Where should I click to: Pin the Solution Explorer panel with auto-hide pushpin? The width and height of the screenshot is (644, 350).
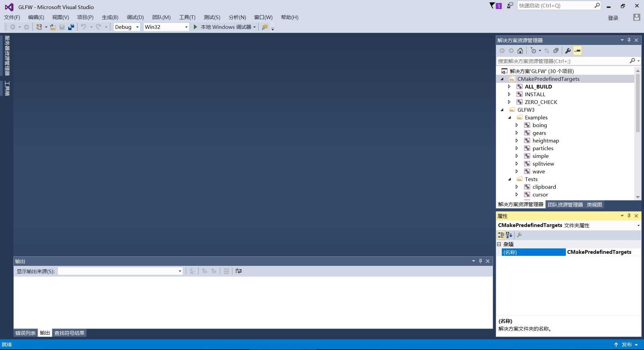[629, 40]
